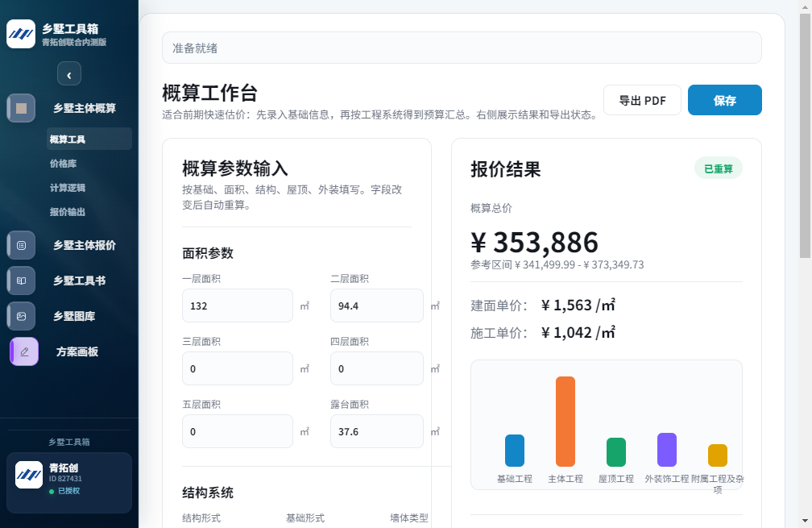Click the 面积参数 section heading
The width and height of the screenshot is (812, 528).
click(x=208, y=253)
